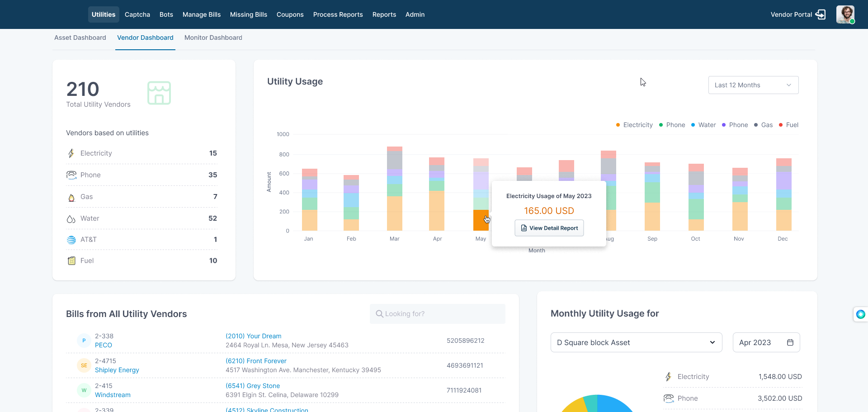Viewport: 868px width, 412px height.
Task: Open the PECO vendor link
Action: [x=104, y=345]
